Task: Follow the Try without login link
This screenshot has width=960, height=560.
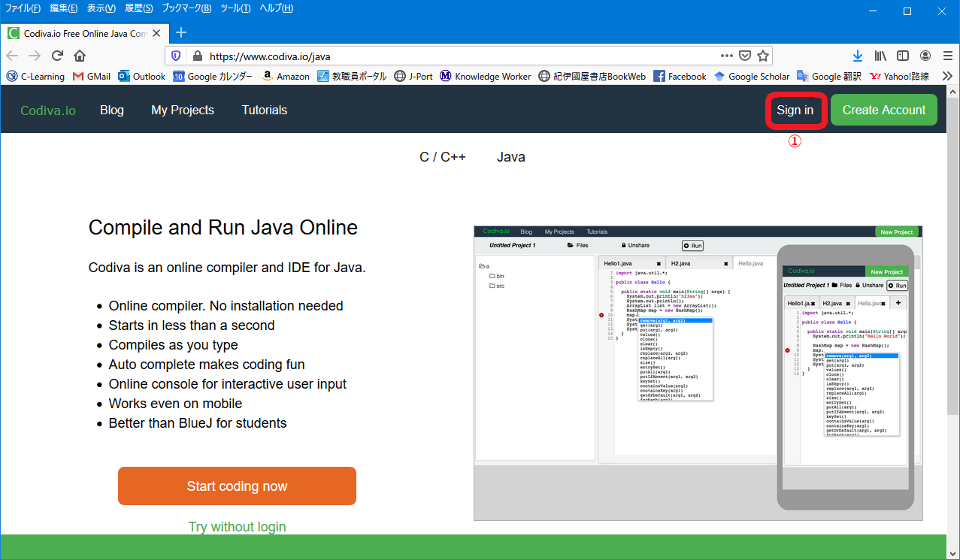Action: point(237,526)
